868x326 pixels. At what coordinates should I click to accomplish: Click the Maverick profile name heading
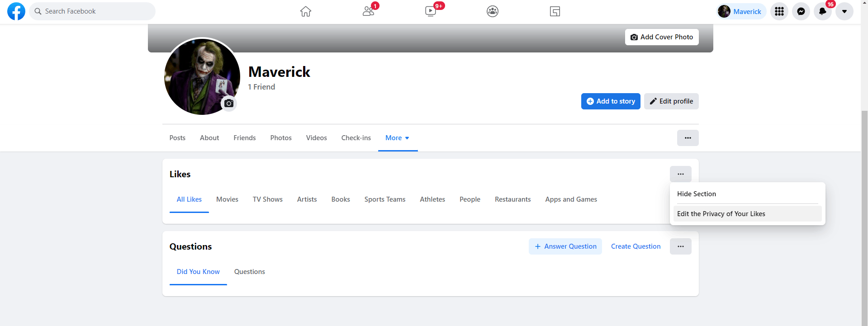click(x=279, y=72)
